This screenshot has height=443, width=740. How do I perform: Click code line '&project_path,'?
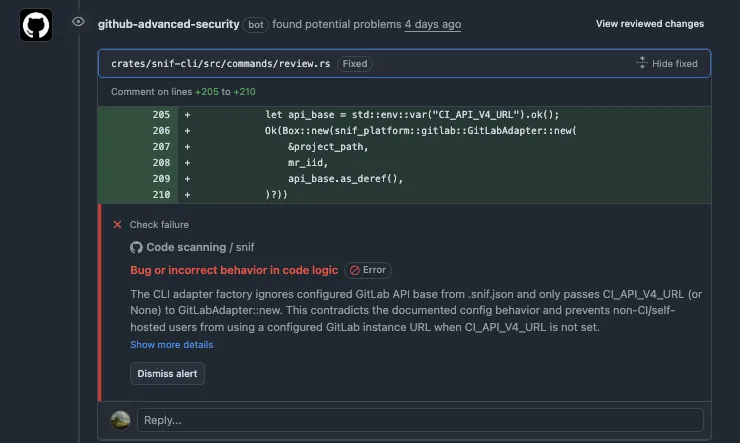pyautogui.click(x=328, y=147)
